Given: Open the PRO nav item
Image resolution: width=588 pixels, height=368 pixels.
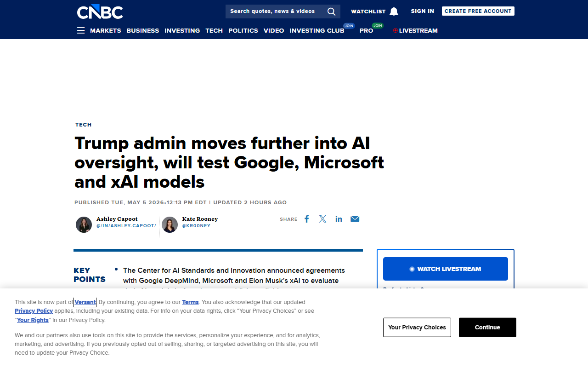Looking at the screenshot, I should coord(367,30).
